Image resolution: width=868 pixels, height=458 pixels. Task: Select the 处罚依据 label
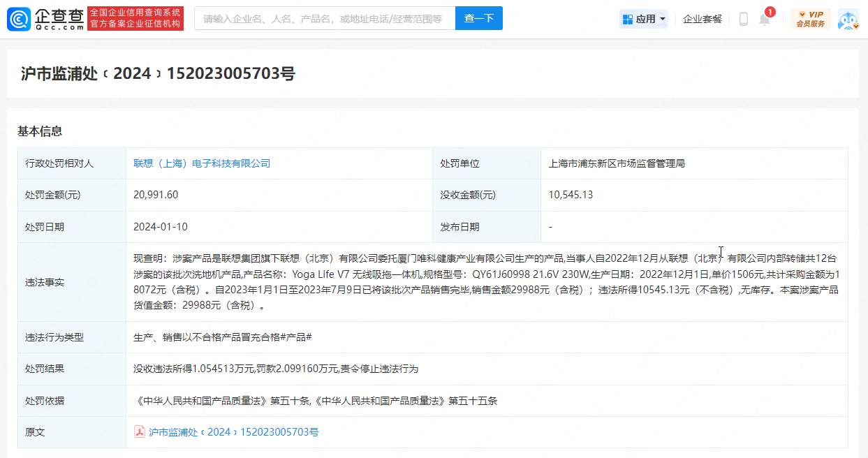pos(45,401)
